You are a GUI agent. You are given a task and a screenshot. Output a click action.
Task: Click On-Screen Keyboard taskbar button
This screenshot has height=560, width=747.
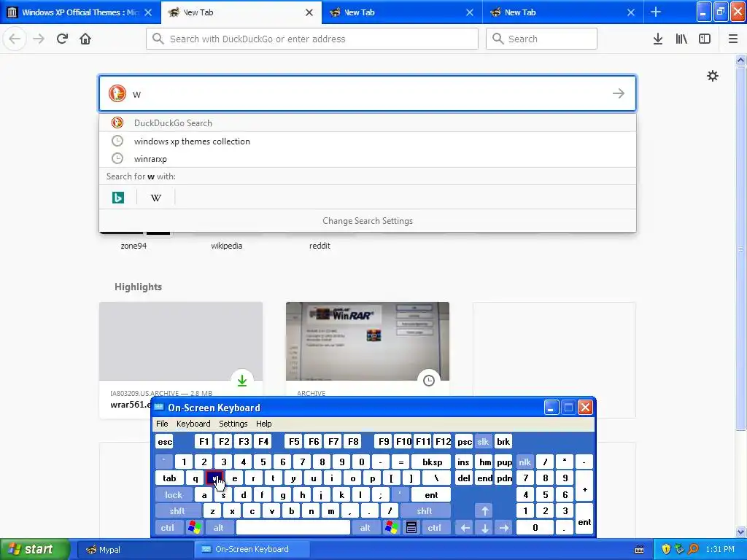coord(252,550)
